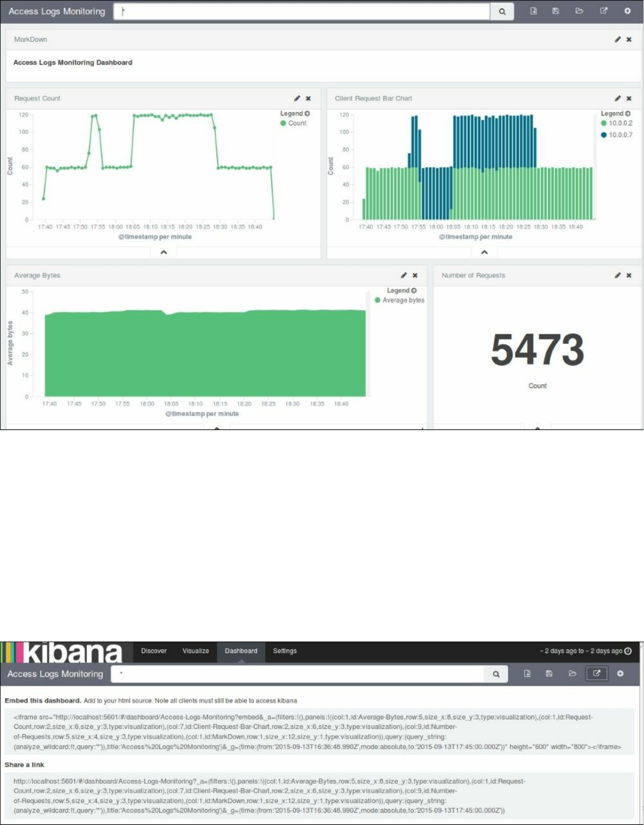
Task: Click Save Dashboard icon in lower Kibana toolbar
Action: (x=549, y=674)
